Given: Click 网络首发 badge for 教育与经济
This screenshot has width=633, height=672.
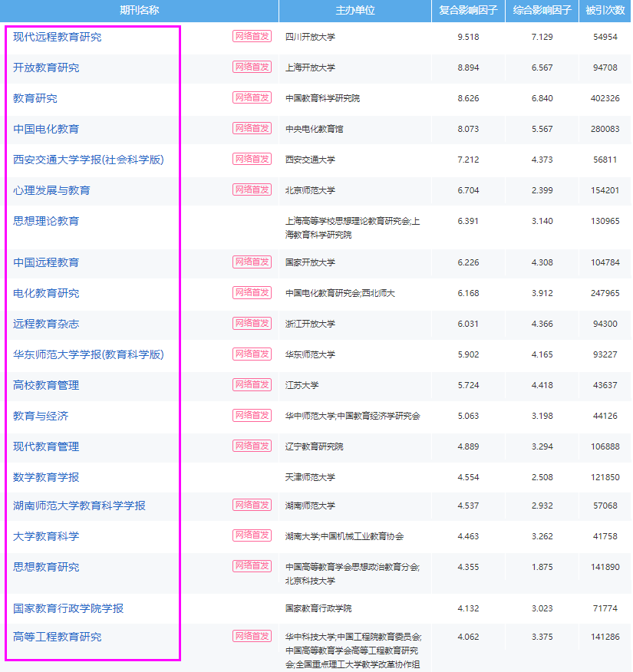Looking at the screenshot, I should (252, 415).
